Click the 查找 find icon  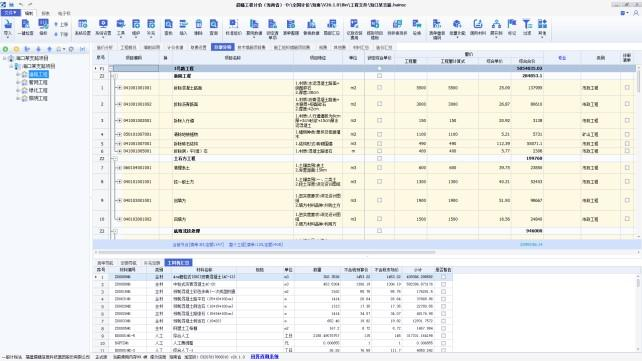tap(168, 27)
